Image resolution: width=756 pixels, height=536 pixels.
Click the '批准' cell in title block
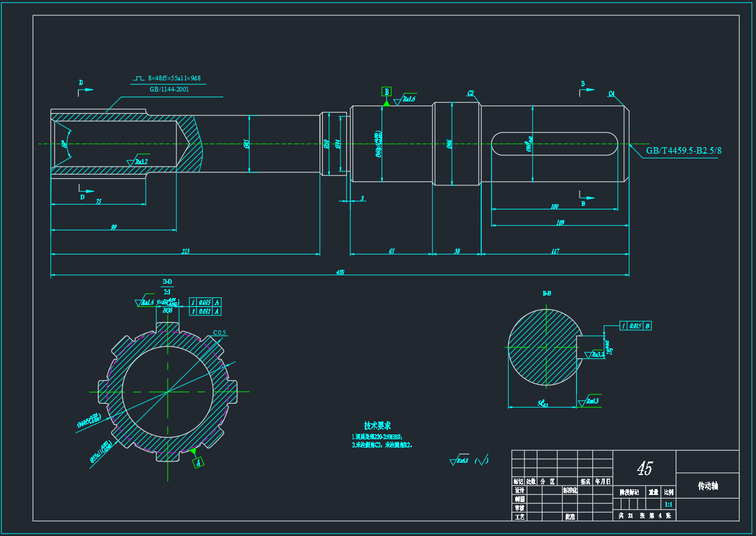point(570,517)
